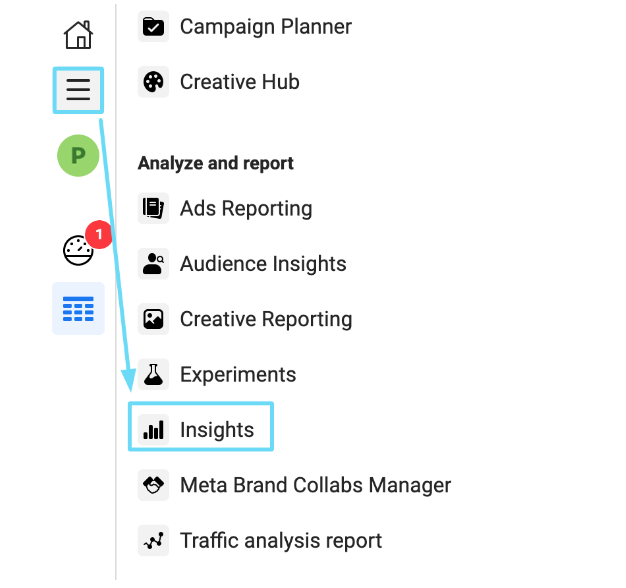Open the Campaigns table grid icon
626x588 pixels.
pyautogui.click(x=78, y=308)
